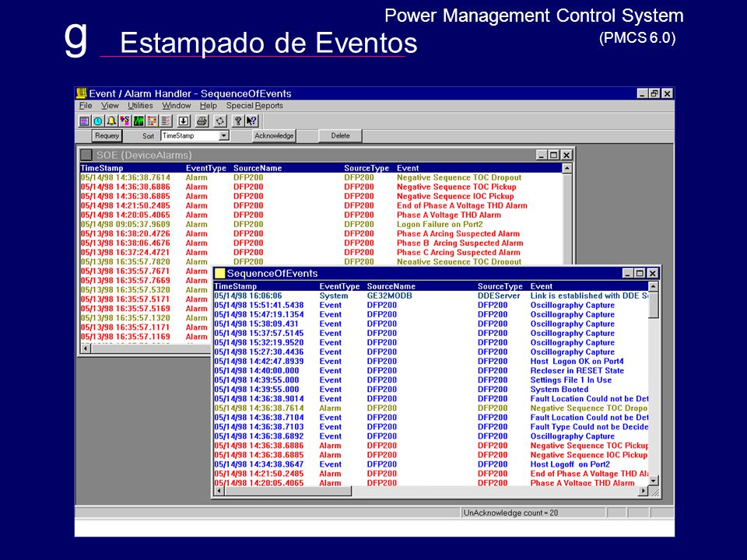Click TimeStamp column header in SequenceOfEvents
The image size is (747, 560).
click(235, 286)
